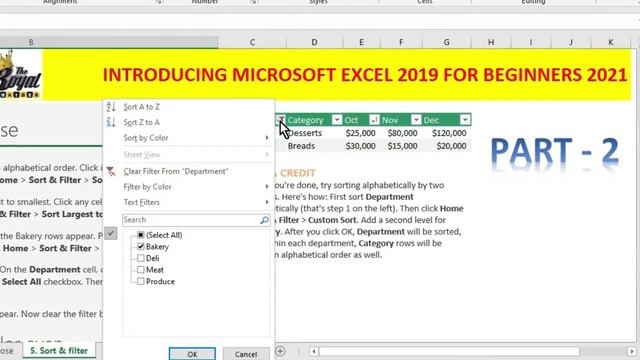Open the Oct column filter dropdown
Viewport: 640px width, 360px height.
374,120
